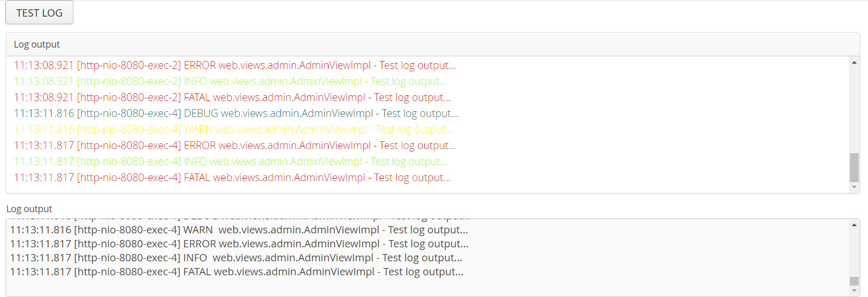Place cursor on black WARN line in text area
Viewport: 868px width, 297px height.
click(x=239, y=230)
